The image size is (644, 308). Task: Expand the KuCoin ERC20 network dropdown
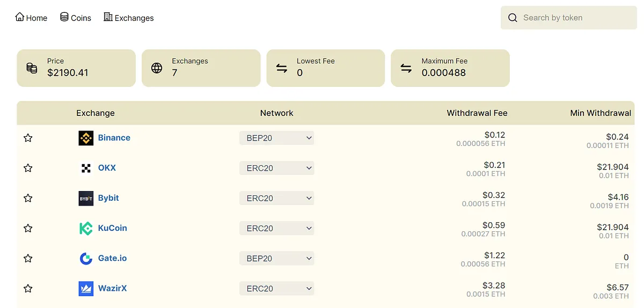[276, 228]
